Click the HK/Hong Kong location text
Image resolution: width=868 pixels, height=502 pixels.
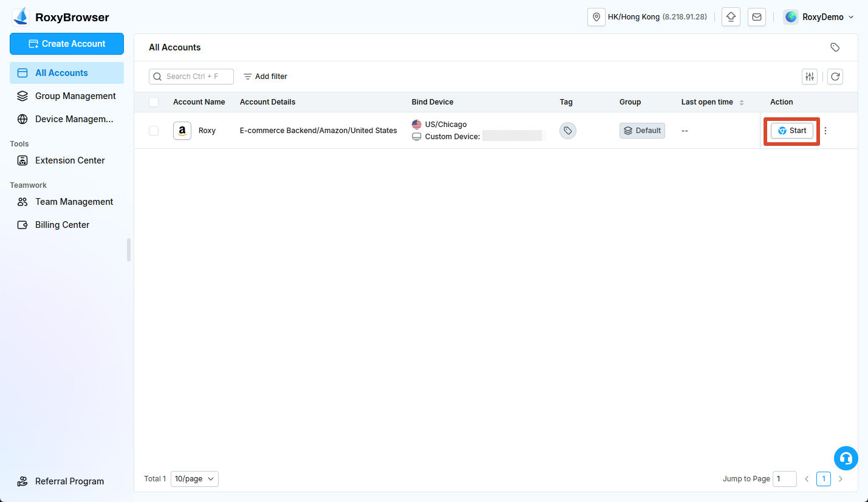pyautogui.click(x=634, y=17)
